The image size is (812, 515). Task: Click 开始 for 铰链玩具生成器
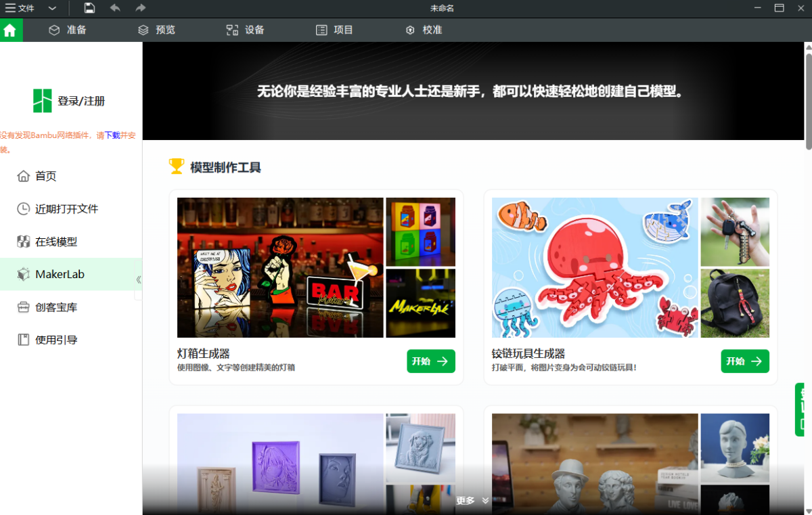(x=745, y=361)
